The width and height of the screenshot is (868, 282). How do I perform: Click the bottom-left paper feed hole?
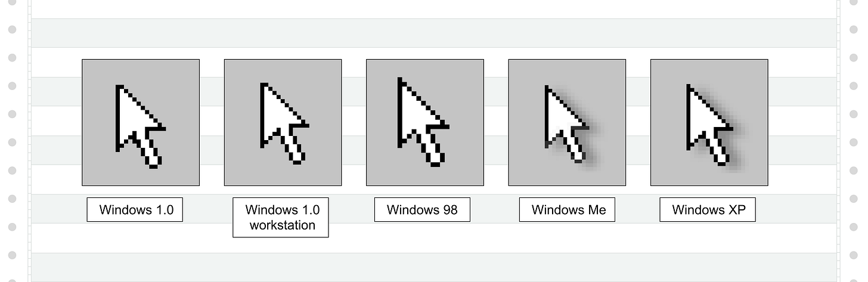[12, 255]
